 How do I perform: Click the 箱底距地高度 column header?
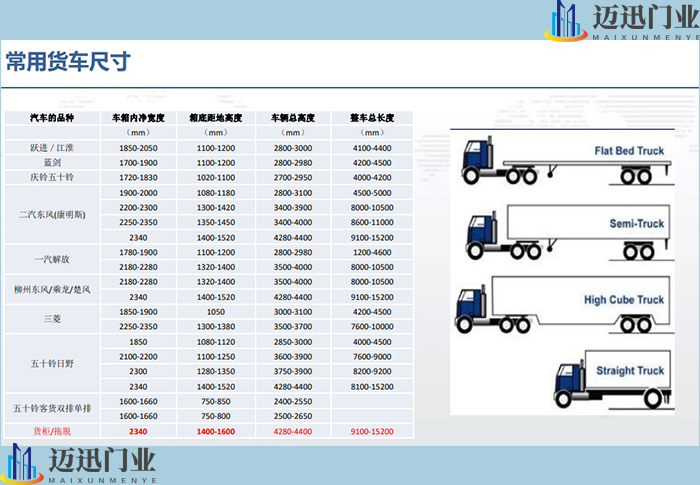point(216,118)
